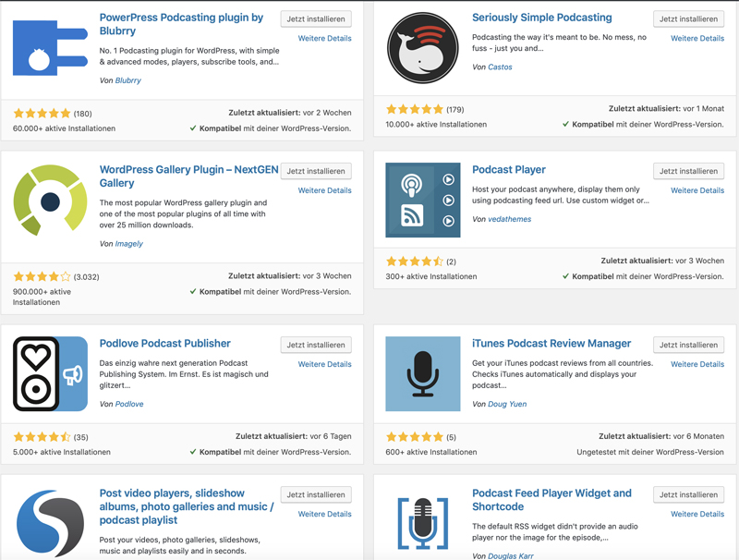The height and width of the screenshot is (560, 739).
Task: Click the Podlove Podcast Publisher icon
Action: [50, 374]
